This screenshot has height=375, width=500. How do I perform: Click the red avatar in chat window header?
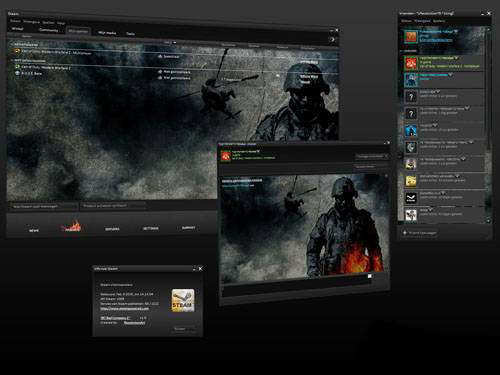(x=226, y=156)
